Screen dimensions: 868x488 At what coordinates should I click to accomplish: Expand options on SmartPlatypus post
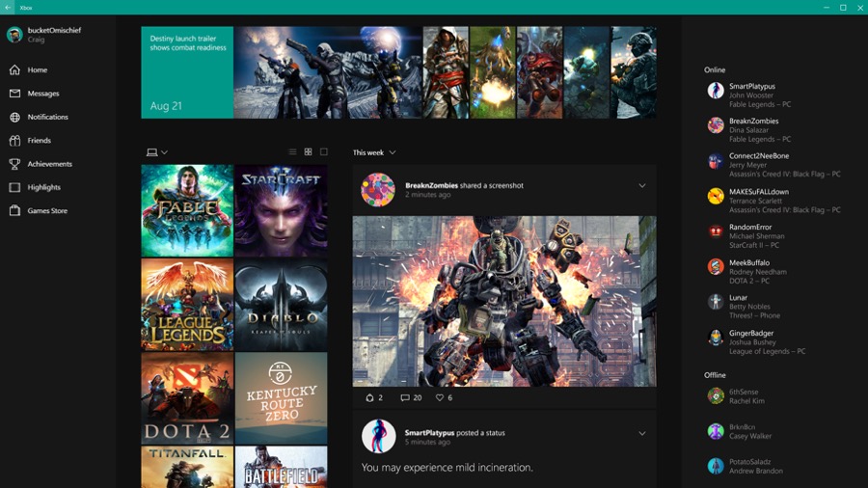642,433
